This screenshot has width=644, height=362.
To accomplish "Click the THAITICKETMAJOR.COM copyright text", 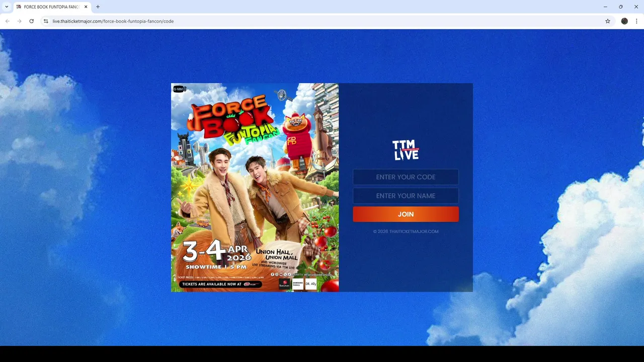I will pos(406,231).
